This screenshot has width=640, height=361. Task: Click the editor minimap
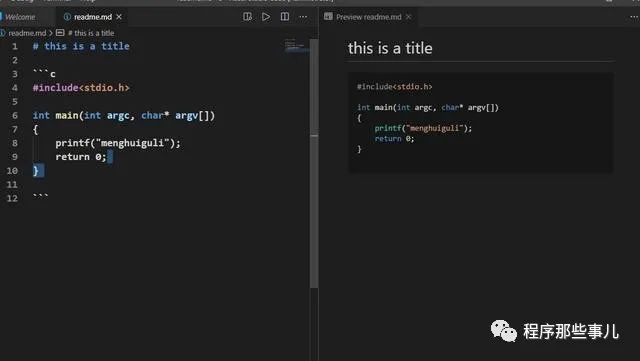(x=297, y=46)
